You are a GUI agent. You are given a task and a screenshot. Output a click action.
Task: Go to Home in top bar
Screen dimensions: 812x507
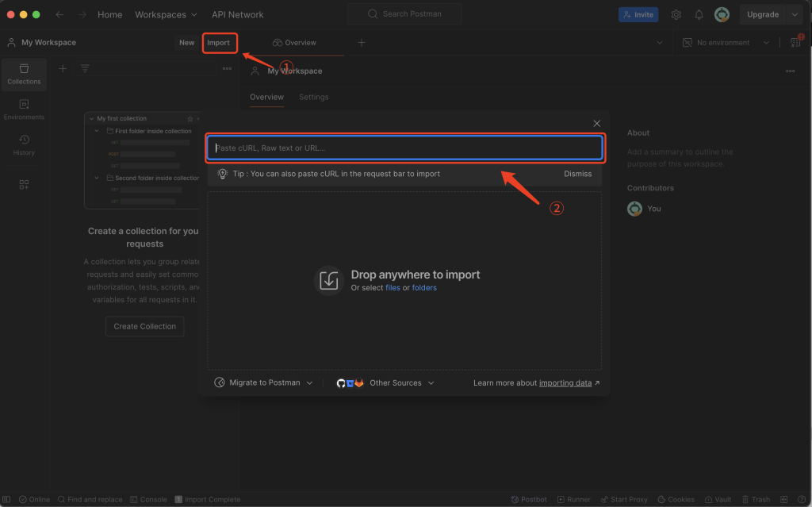pyautogui.click(x=109, y=14)
